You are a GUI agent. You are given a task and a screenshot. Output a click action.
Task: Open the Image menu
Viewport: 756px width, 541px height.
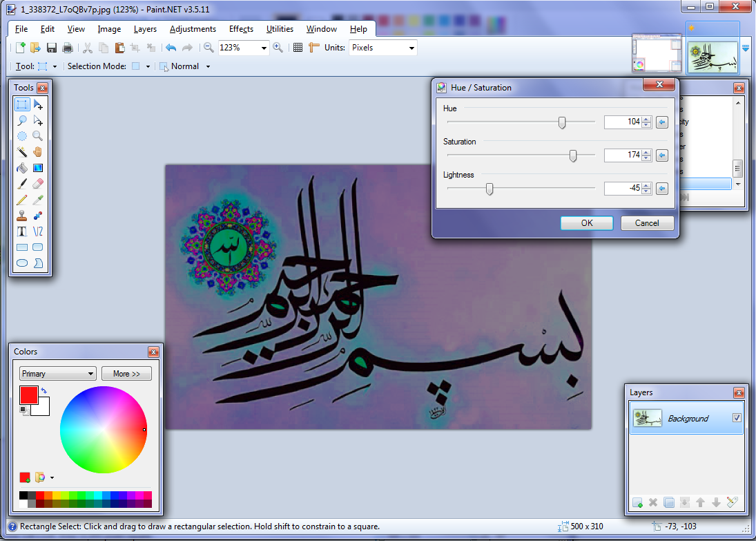coord(109,29)
